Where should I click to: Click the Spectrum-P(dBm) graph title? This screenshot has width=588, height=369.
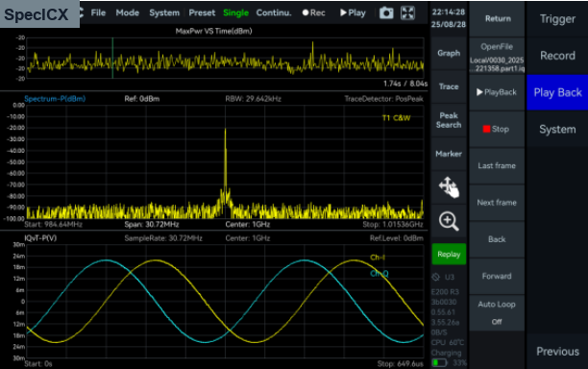pyautogui.click(x=55, y=99)
